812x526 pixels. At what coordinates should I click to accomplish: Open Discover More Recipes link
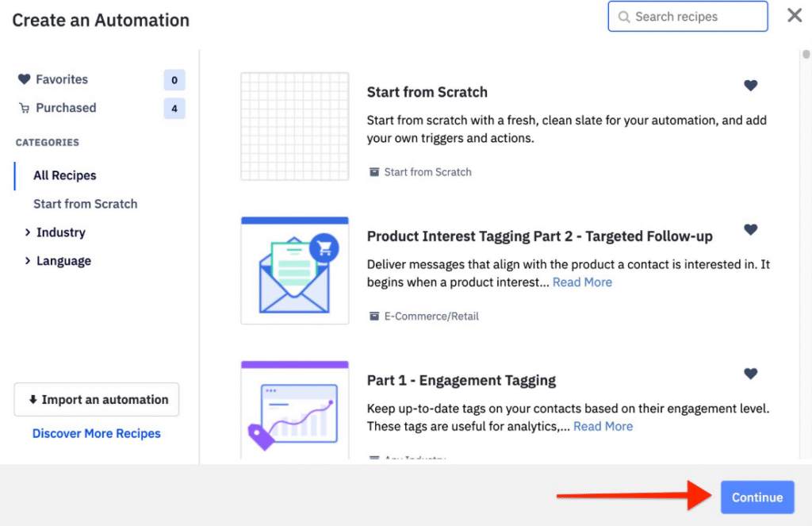[x=96, y=433]
